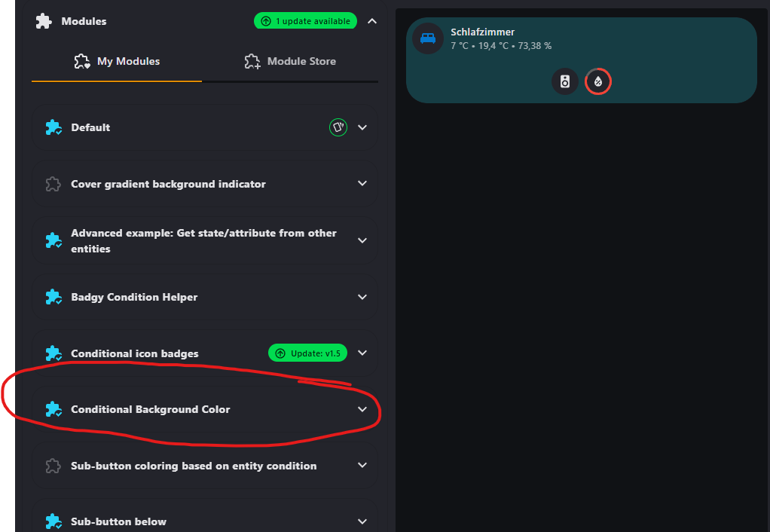Click the bed icon on Schlafzimmer card
Screen dimensions: 770x532
(x=428, y=38)
